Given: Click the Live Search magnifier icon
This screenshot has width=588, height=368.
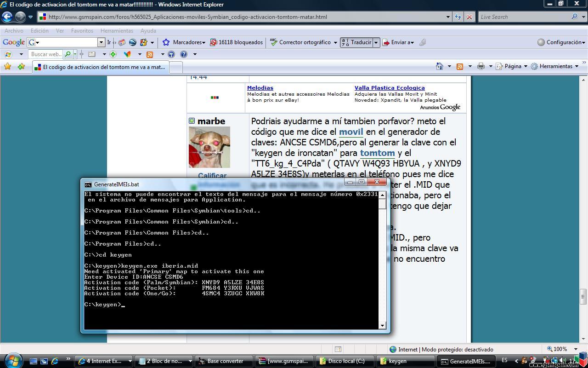Looking at the screenshot, I should pos(575,17).
